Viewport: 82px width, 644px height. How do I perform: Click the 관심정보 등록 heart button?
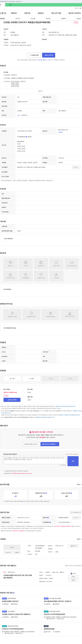[x=34, y=55]
